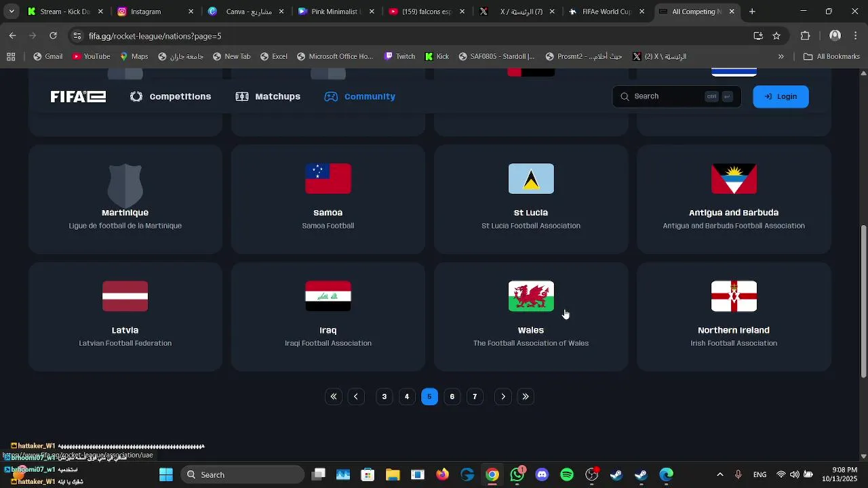Open the All Bookmarks folder
This screenshot has width=868, height=488.
pyautogui.click(x=831, y=57)
